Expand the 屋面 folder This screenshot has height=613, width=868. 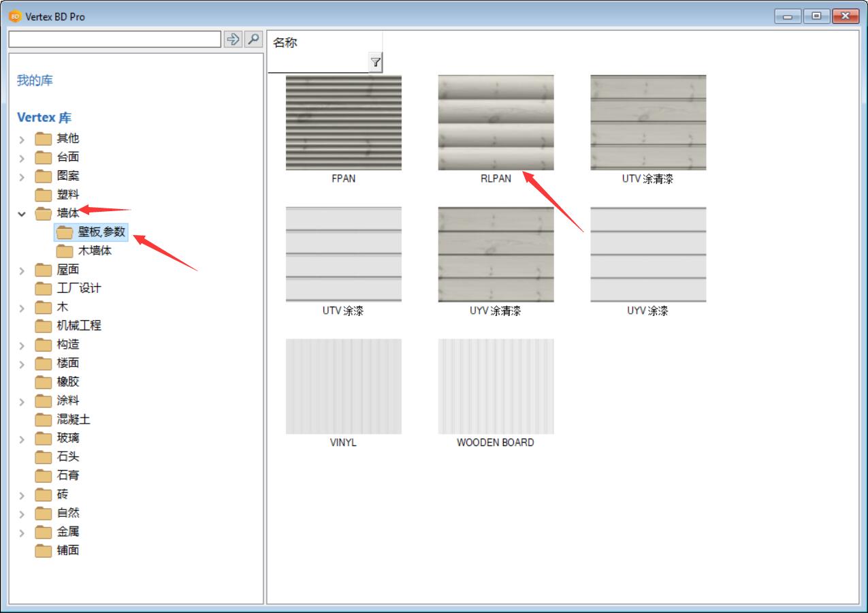tap(22, 270)
